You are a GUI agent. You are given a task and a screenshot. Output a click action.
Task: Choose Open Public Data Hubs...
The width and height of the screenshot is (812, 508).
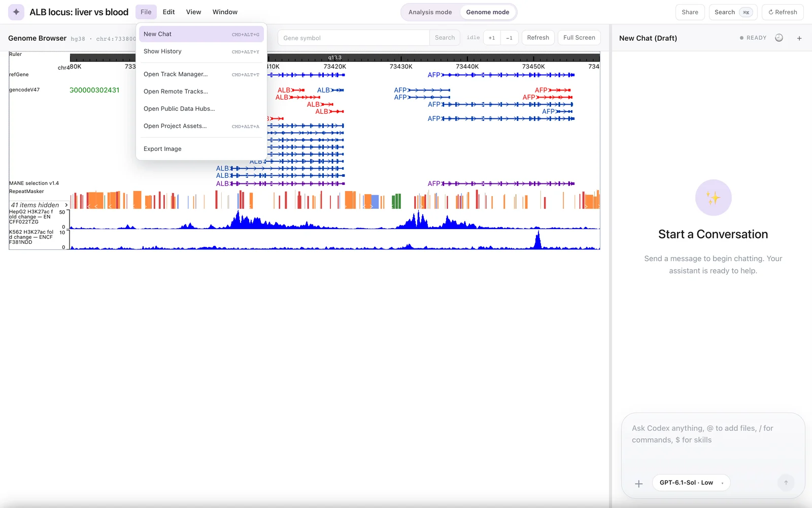click(201, 109)
